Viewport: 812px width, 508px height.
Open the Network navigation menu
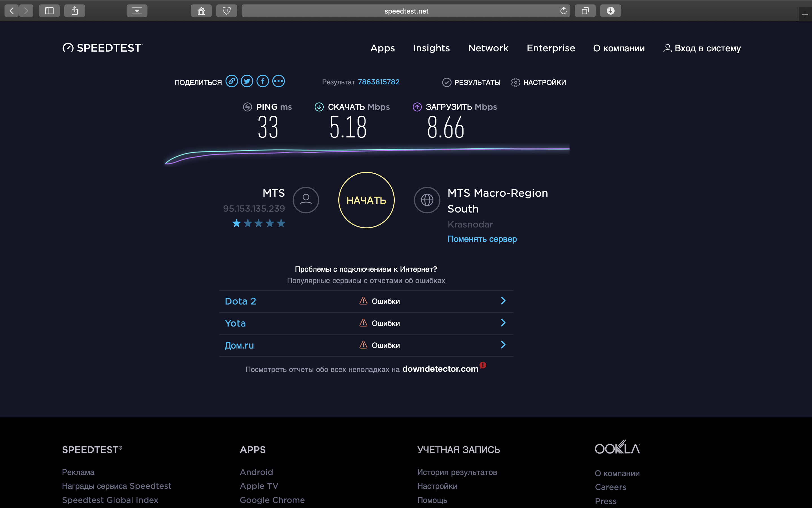(488, 48)
